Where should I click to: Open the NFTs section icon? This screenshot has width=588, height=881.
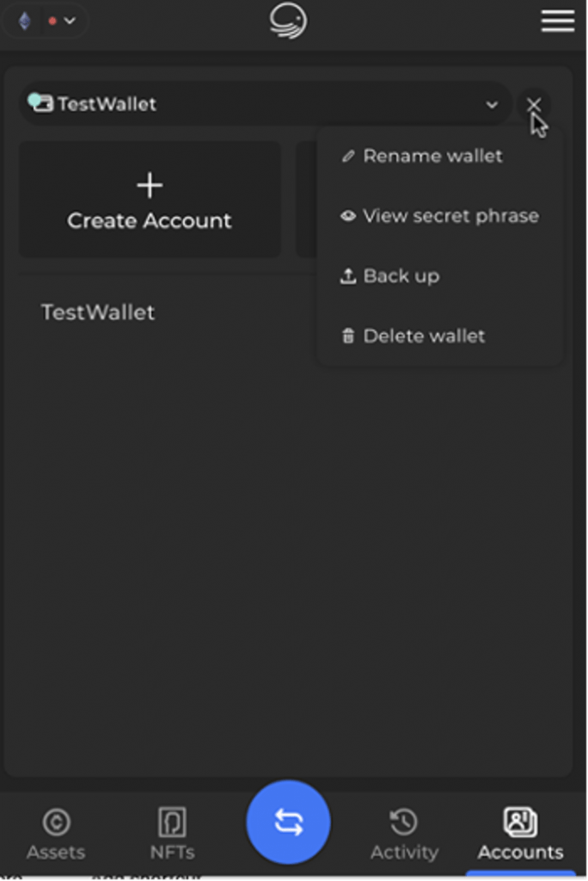pos(172,822)
